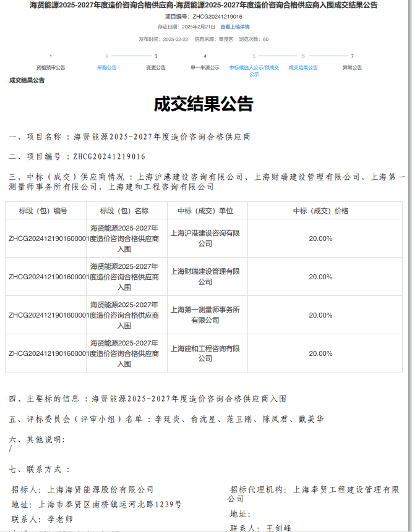Open the 资格预审公告 step
Image resolution: width=412 pixels, height=532 pixels.
[51, 67]
